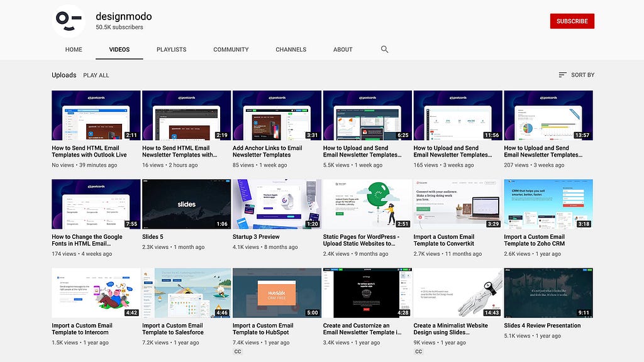The image size is (644, 362).
Task: Open the 14:43 Minimalist Website thumbnail
Action: pos(458,293)
